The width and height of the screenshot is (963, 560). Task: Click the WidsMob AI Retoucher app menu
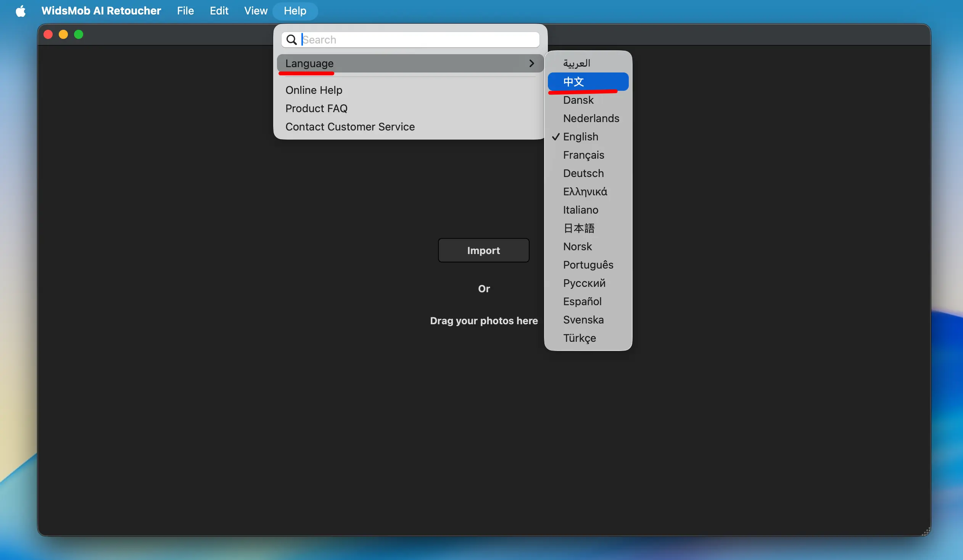[x=101, y=11]
